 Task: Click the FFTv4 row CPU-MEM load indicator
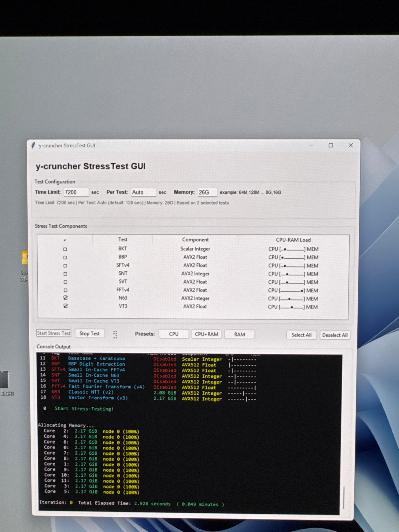pyautogui.click(x=293, y=291)
